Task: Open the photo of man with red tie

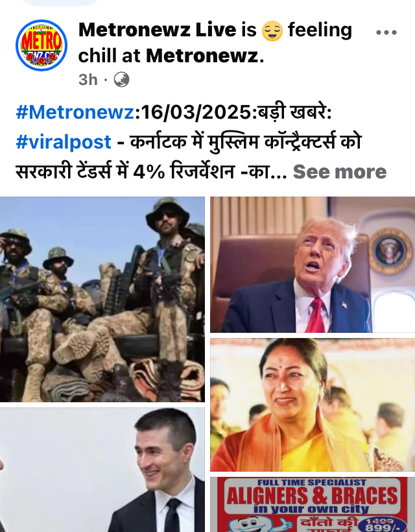Action: click(x=313, y=264)
